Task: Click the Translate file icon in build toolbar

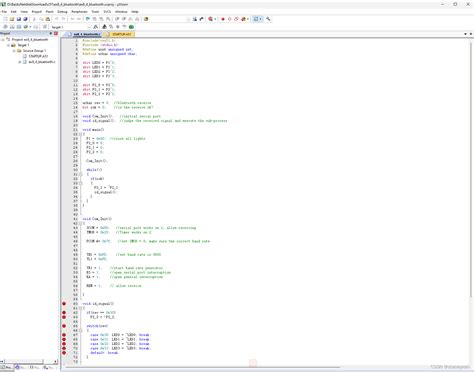Action: click(x=5, y=27)
